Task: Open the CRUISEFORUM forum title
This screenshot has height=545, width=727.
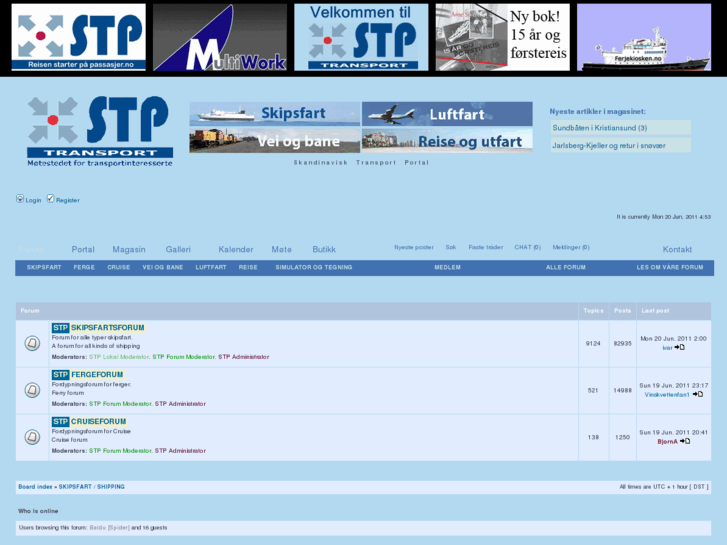Action: click(98, 421)
